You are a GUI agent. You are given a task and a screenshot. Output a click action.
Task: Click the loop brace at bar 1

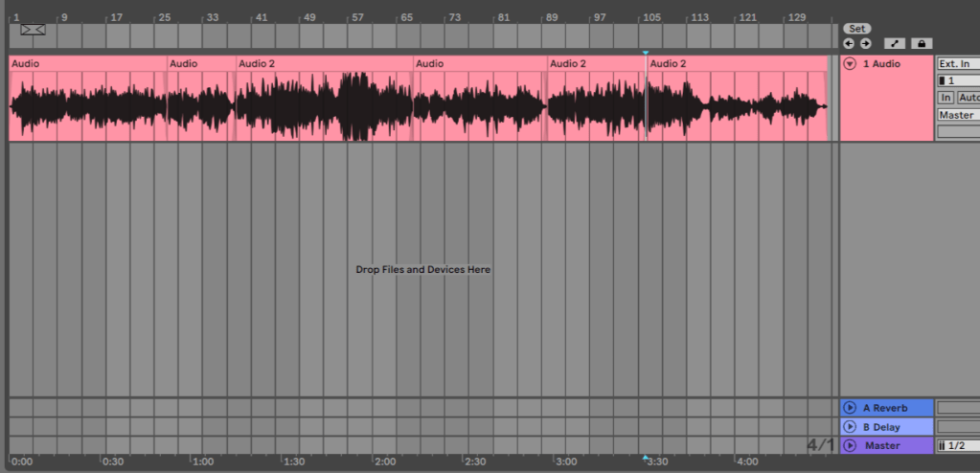(33, 30)
